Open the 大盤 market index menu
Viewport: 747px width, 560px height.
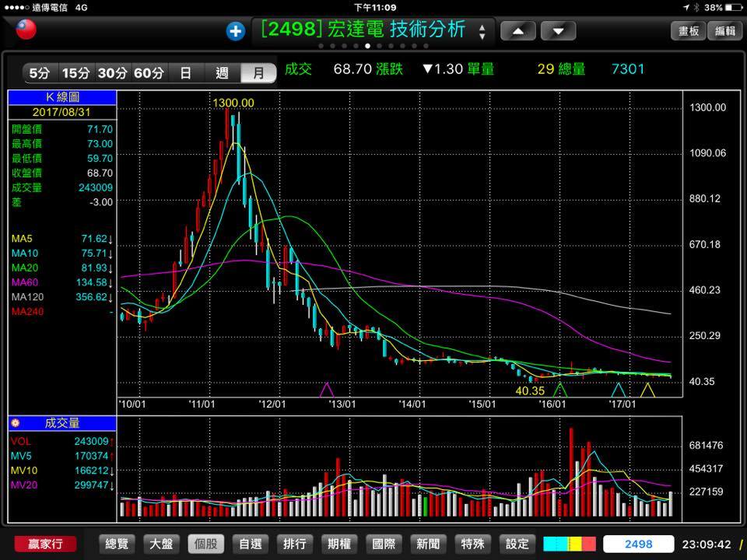[x=161, y=544]
